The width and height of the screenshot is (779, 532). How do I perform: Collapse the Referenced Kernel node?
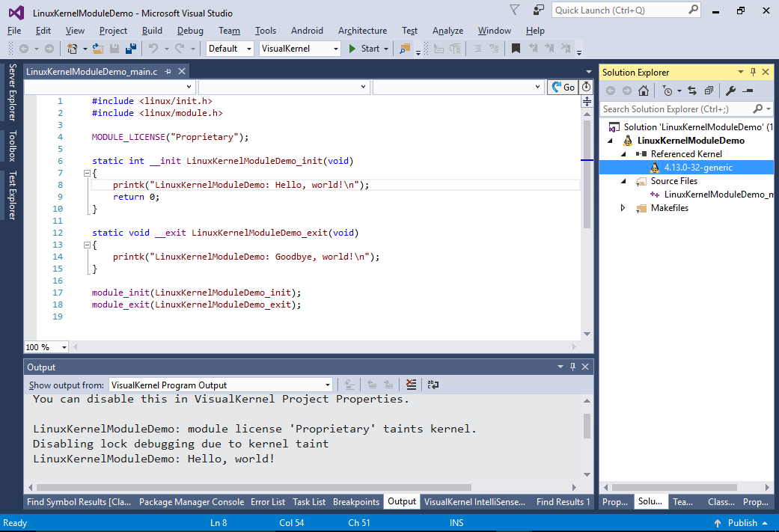click(623, 154)
